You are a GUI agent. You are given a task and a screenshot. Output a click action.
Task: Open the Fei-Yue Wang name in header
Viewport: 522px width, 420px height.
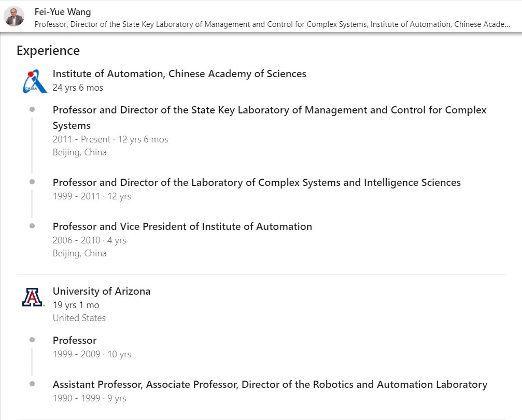point(62,12)
